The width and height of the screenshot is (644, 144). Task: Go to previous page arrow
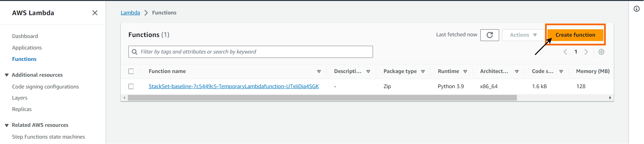(566, 52)
